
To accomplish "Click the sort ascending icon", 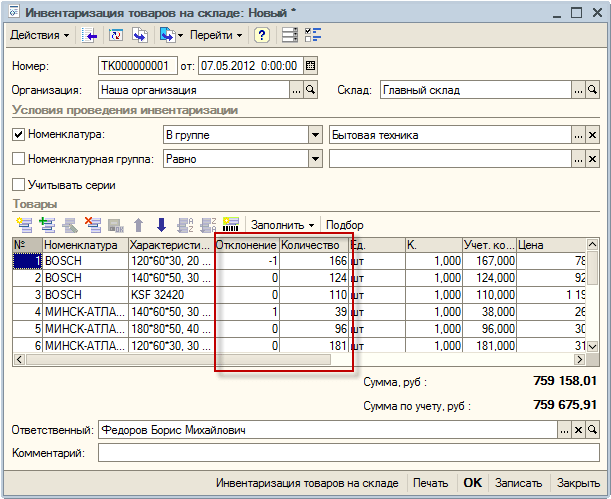I will point(185,225).
